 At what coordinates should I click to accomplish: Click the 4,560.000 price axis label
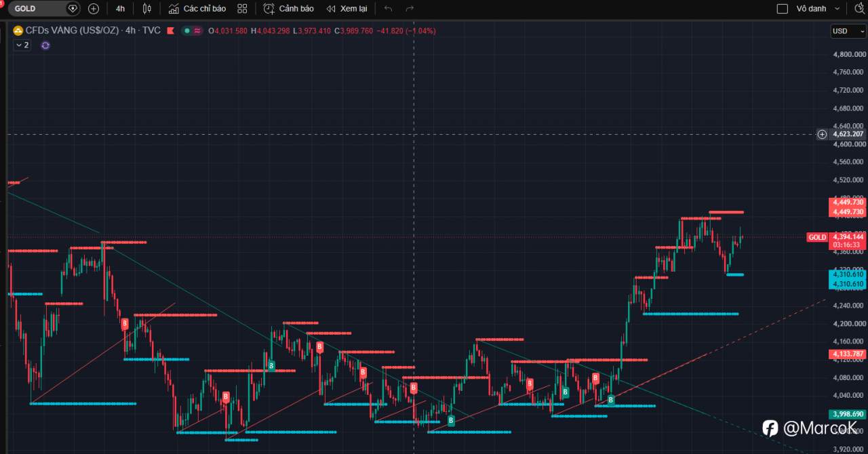[848, 162]
